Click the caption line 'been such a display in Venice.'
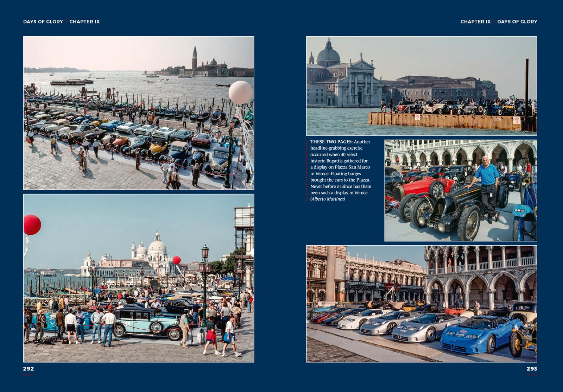This screenshot has height=392, width=563. 339,192
